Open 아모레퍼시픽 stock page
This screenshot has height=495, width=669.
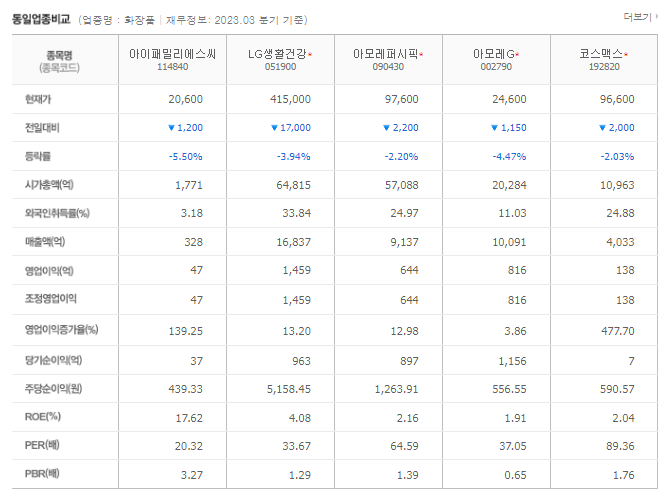(385, 54)
